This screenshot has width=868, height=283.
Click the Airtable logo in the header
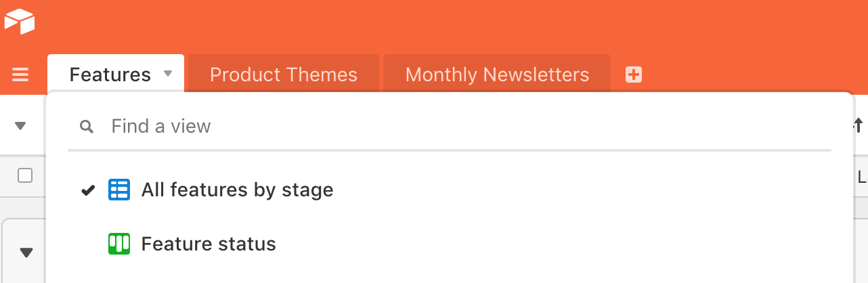19,22
